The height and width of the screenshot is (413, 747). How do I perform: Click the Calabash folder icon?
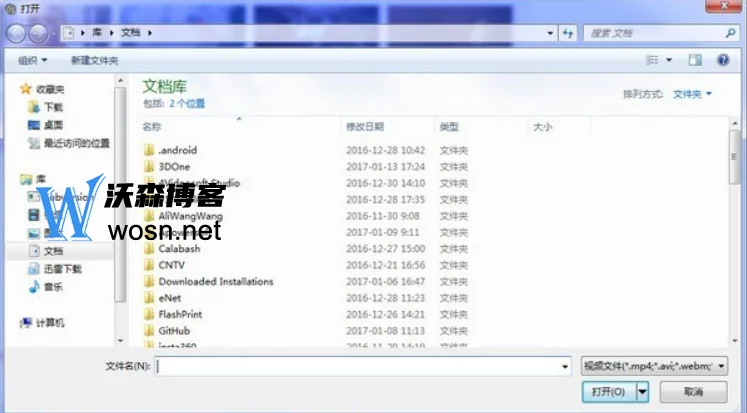149,249
